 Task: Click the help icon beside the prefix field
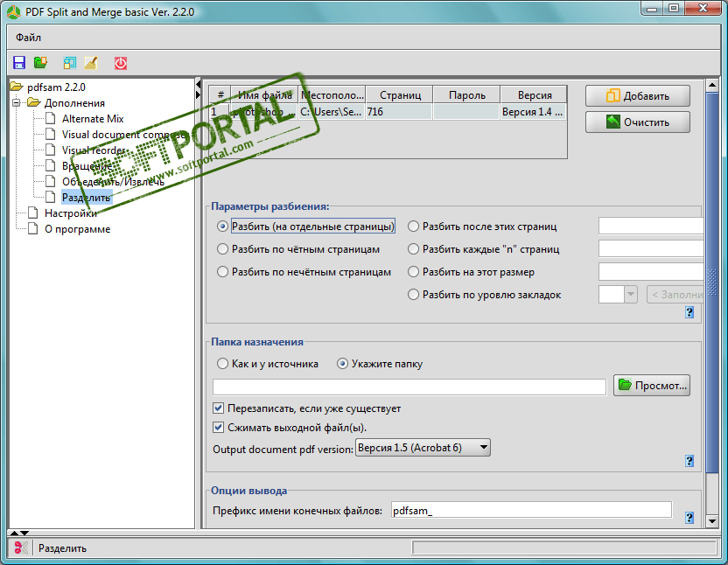tap(689, 518)
